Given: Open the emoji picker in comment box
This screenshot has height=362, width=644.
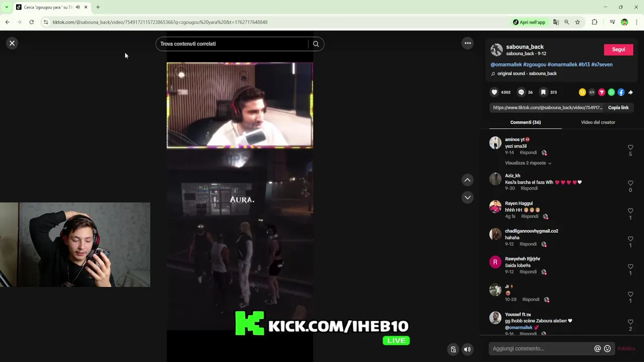Looking at the screenshot, I should click(x=607, y=348).
